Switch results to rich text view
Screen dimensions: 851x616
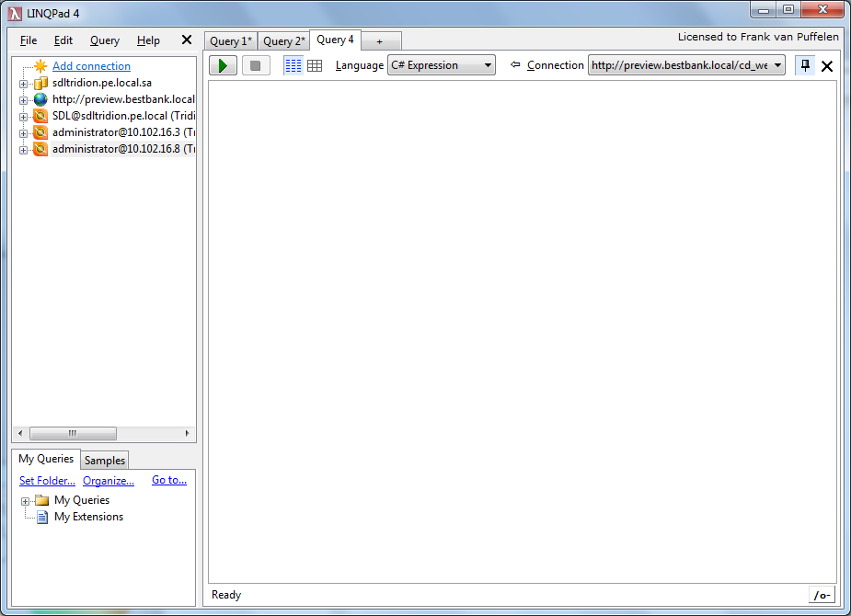click(x=293, y=65)
